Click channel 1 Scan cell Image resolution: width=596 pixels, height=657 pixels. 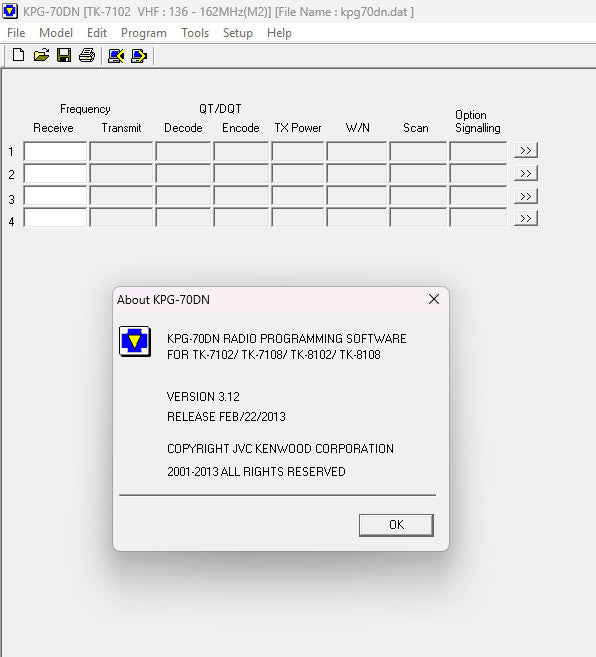click(x=418, y=151)
